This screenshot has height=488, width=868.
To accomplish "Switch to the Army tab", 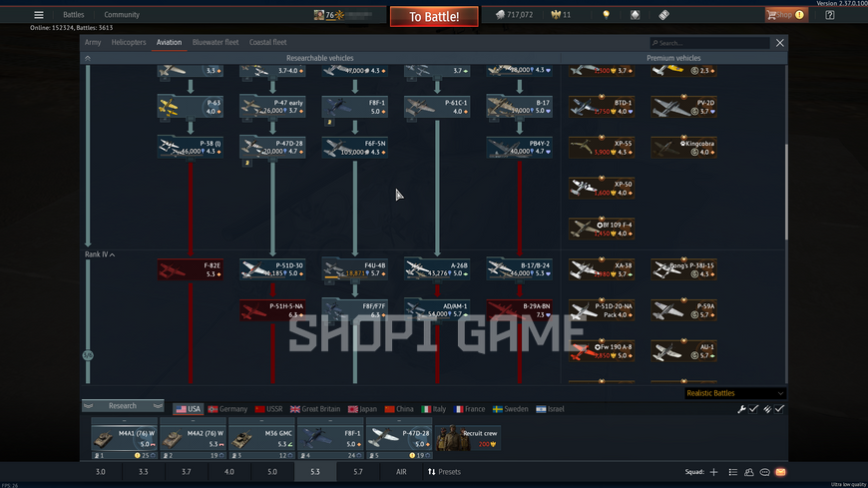I will (x=93, y=42).
